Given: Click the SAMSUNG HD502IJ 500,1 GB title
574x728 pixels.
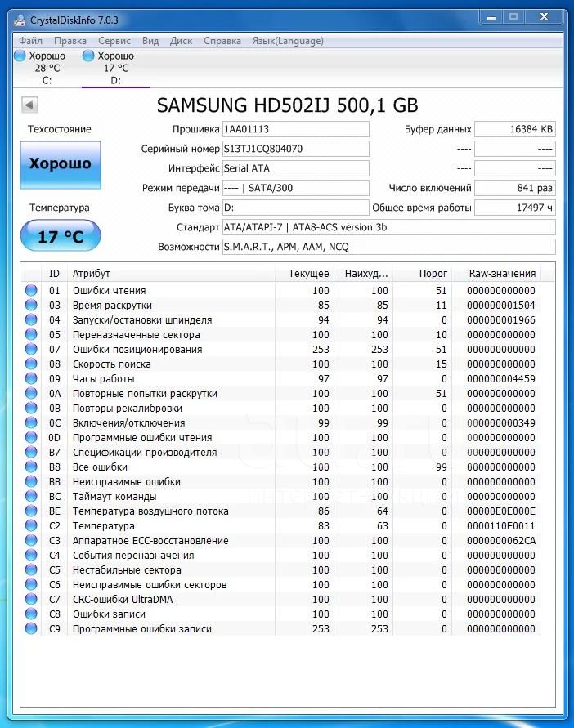Looking at the screenshot, I should coord(287,105).
